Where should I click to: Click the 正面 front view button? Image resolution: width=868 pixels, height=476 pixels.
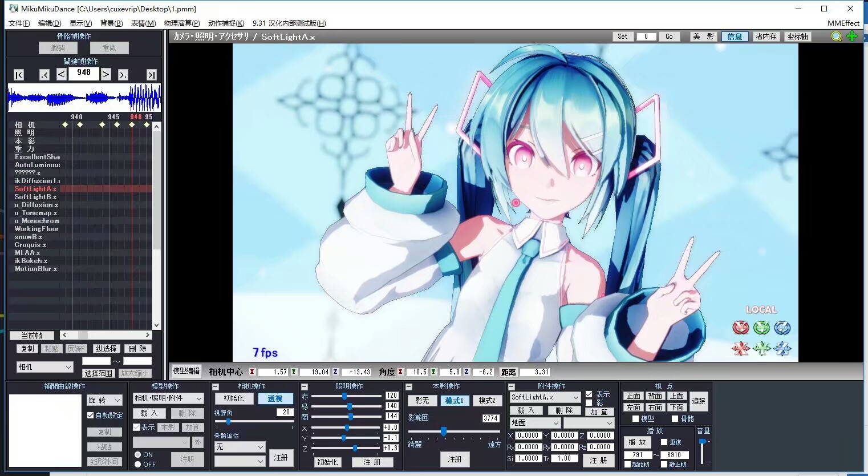tap(633, 396)
